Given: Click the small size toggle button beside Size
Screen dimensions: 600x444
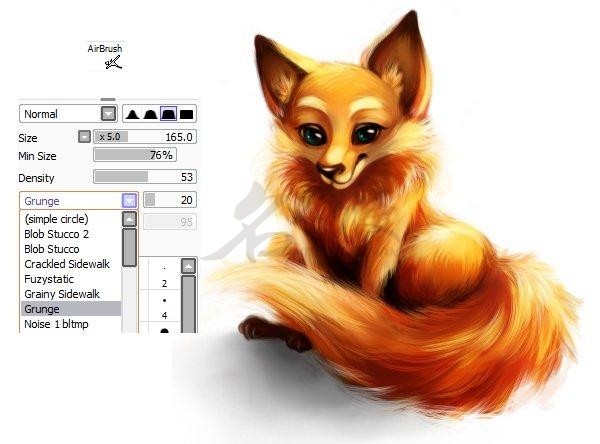Looking at the screenshot, I should [84, 136].
